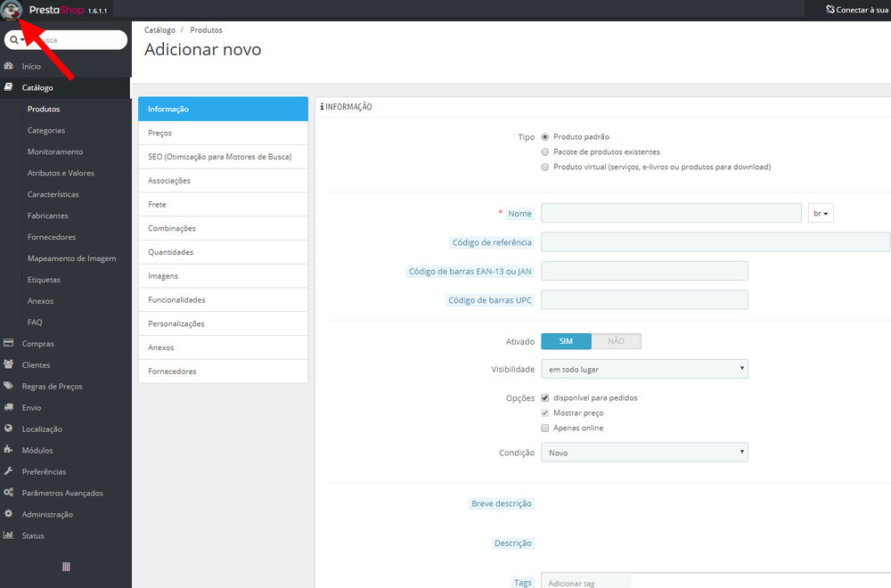This screenshot has width=891, height=588.
Task: Click the Envio truck icon
Action: (x=8, y=407)
